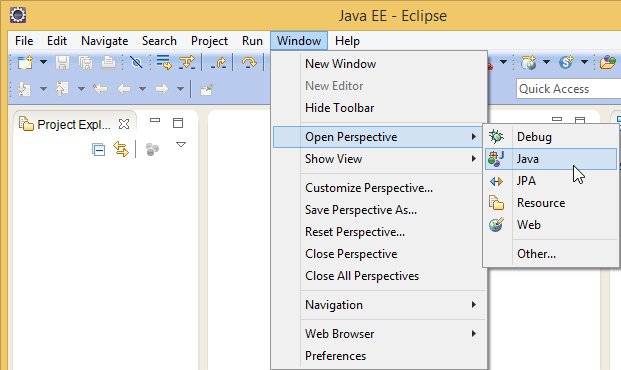The width and height of the screenshot is (621, 370).
Task: Click the Quick Access search field
Action: tap(568, 89)
